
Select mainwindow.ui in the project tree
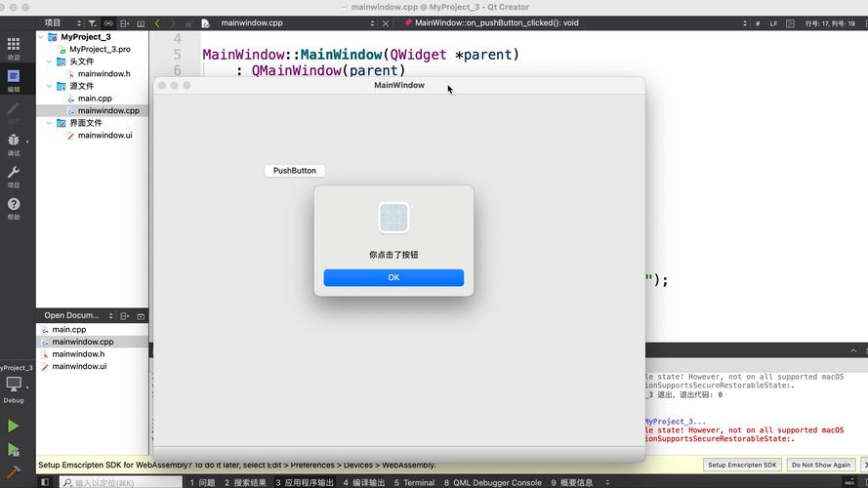[104, 136]
